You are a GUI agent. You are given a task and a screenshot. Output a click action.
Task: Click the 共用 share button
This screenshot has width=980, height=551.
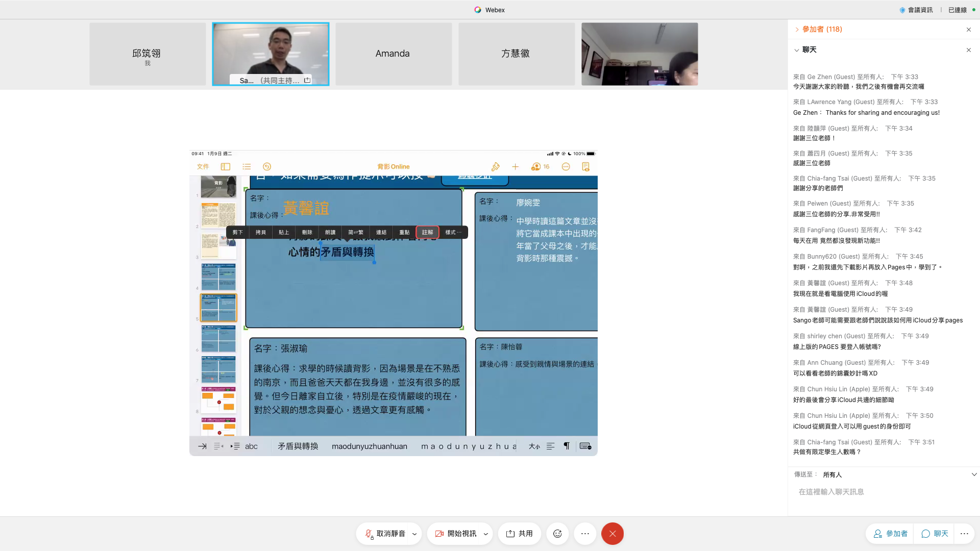point(520,534)
